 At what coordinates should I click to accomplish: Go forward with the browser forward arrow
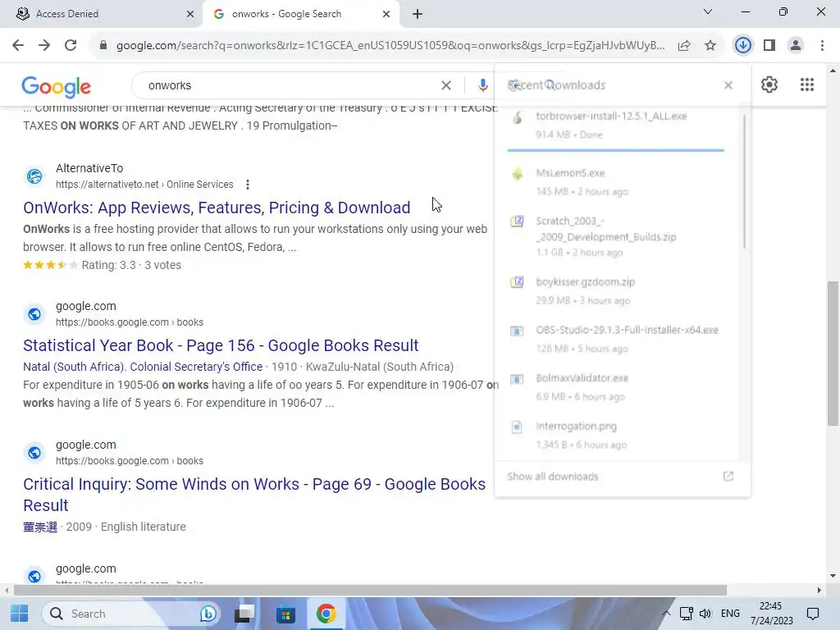click(x=44, y=46)
